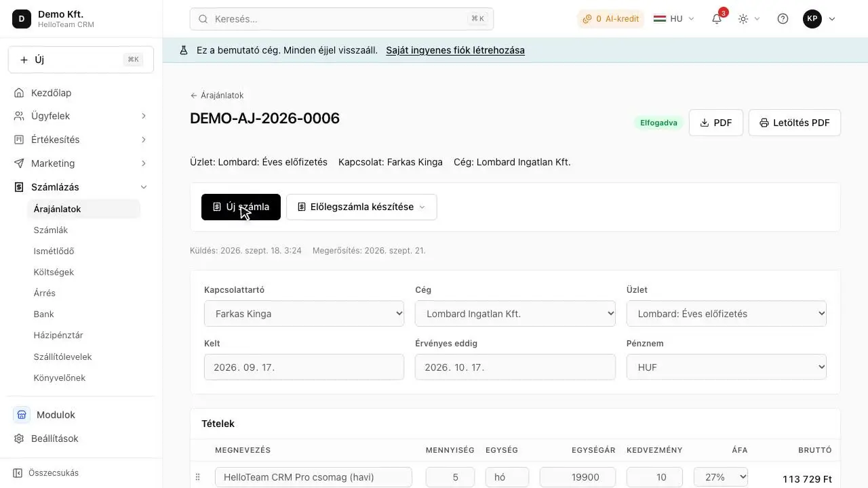Open the 27% ÁFA select

tap(721, 477)
